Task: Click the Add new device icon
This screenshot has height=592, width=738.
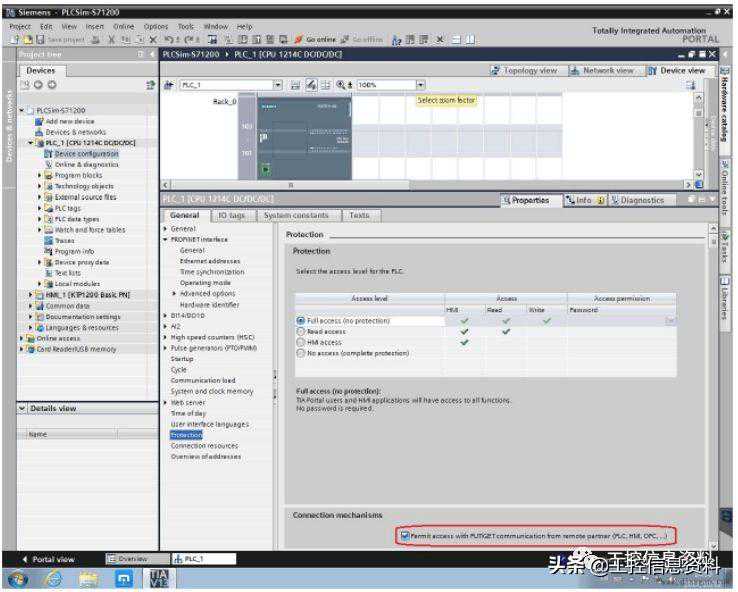Action: [40, 120]
